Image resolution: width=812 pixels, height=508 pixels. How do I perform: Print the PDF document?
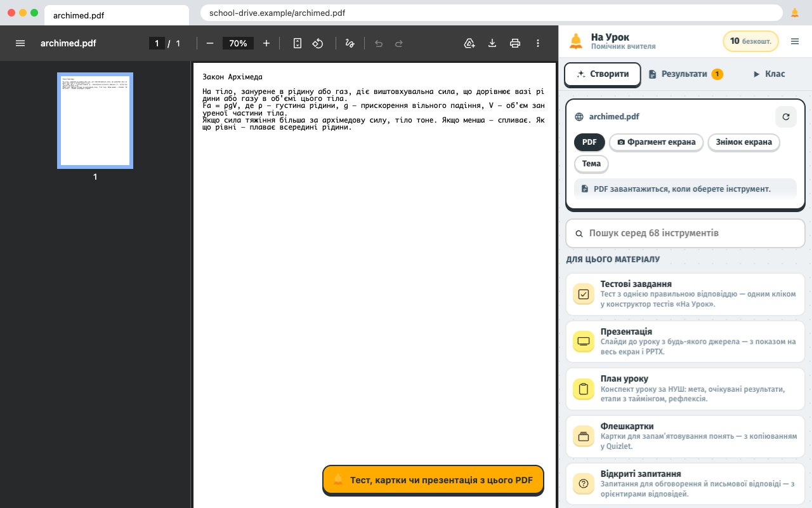[x=515, y=43]
